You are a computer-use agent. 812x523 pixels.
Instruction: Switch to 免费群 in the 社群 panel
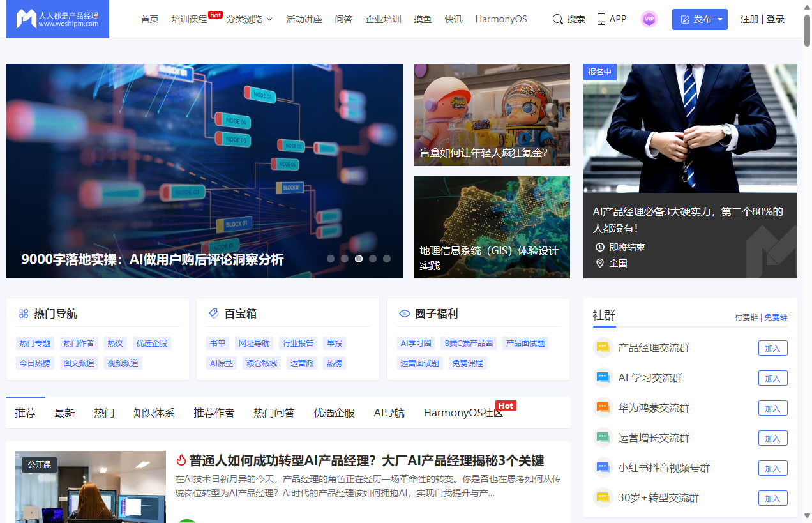pyautogui.click(x=776, y=317)
